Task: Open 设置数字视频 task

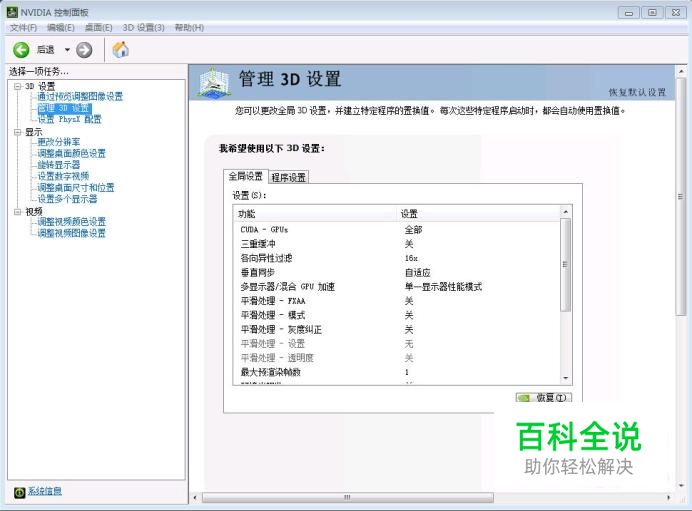Action: (63, 176)
